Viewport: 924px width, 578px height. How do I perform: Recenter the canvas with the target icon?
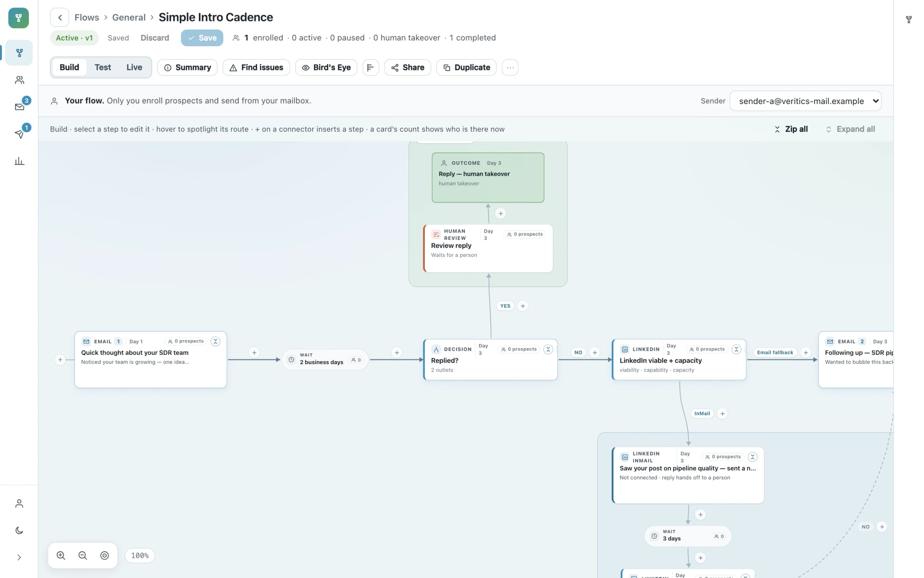click(x=105, y=556)
